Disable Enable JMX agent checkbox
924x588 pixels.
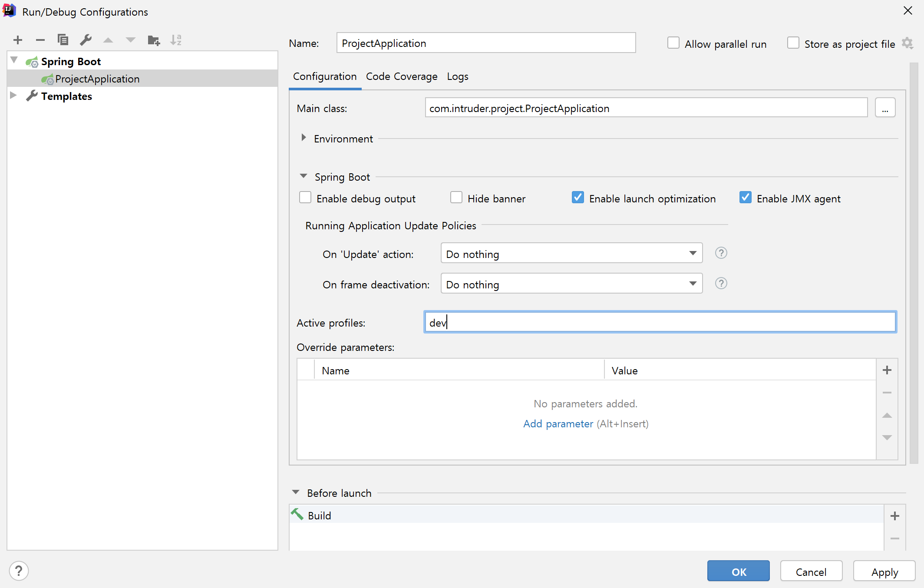pyautogui.click(x=746, y=198)
